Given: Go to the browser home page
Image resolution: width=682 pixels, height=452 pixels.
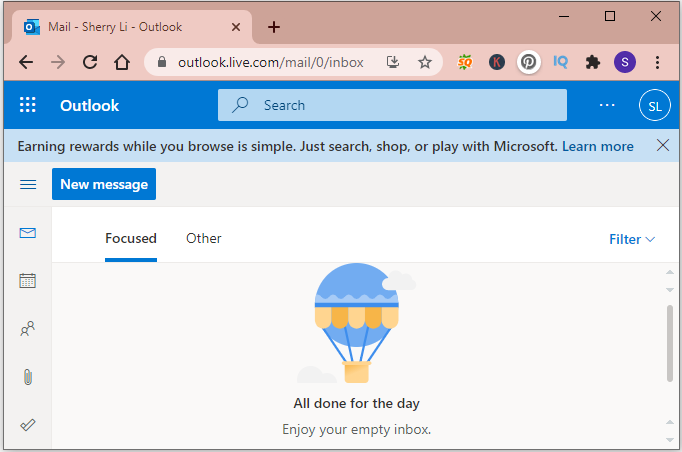Looking at the screenshot, I should 122,62.
